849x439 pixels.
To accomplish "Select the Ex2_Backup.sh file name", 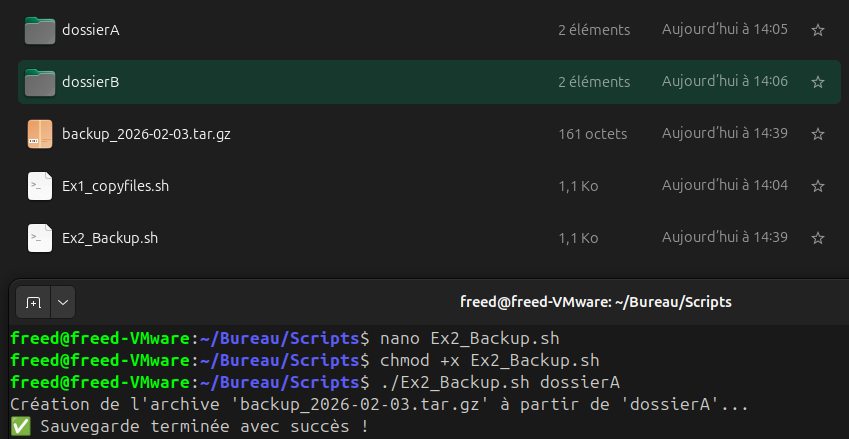I will pos(110,238).
